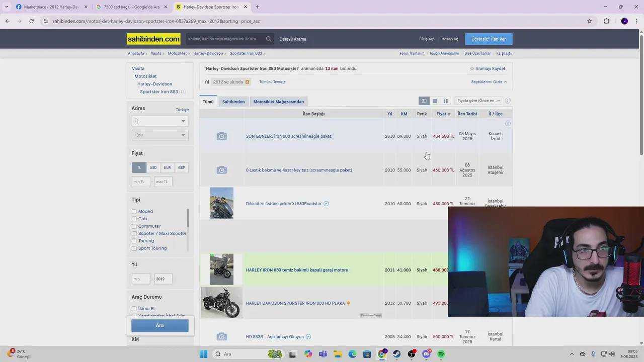
Task: Select USD currency toggle
Action: click(x=153, y=167)
